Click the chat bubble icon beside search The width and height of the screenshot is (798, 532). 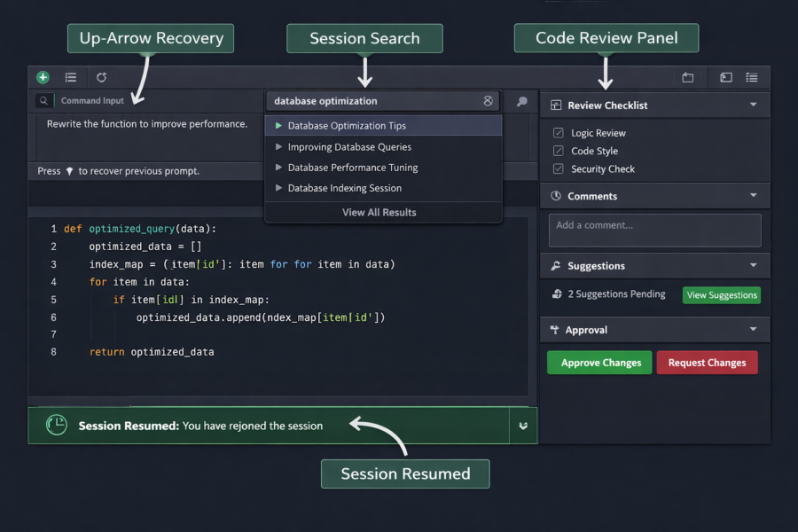521,101
